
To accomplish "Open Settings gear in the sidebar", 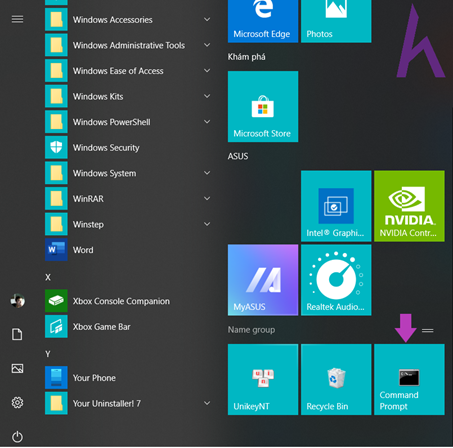I will (x=17, y=403).
